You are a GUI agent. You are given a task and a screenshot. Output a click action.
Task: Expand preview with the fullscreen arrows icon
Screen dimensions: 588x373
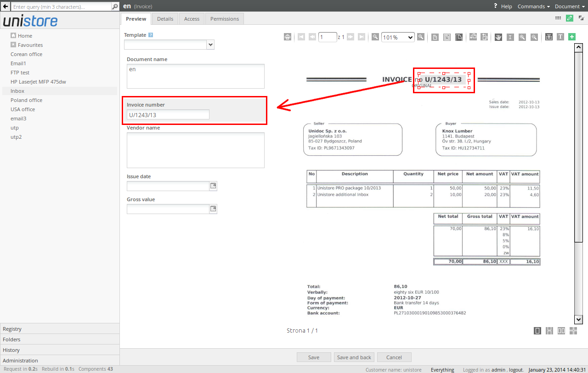point(581,18)
